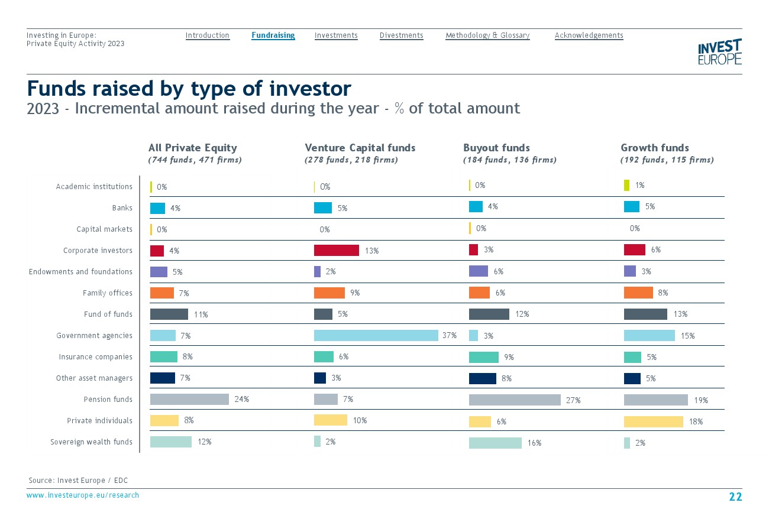Click the page title Funds raised by type of investor

tap(189, 89)
